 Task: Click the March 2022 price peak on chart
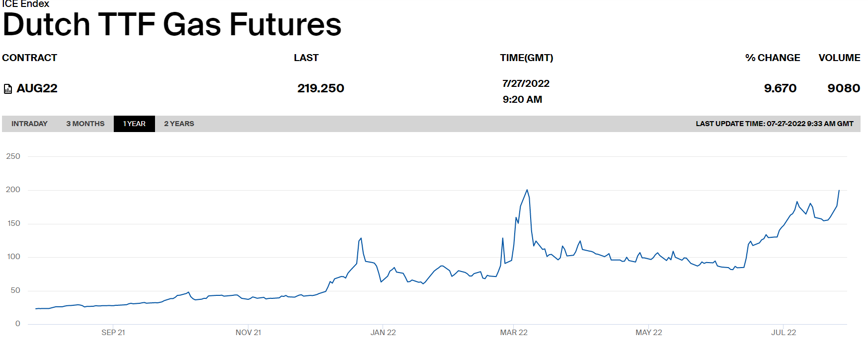[527, 190]
